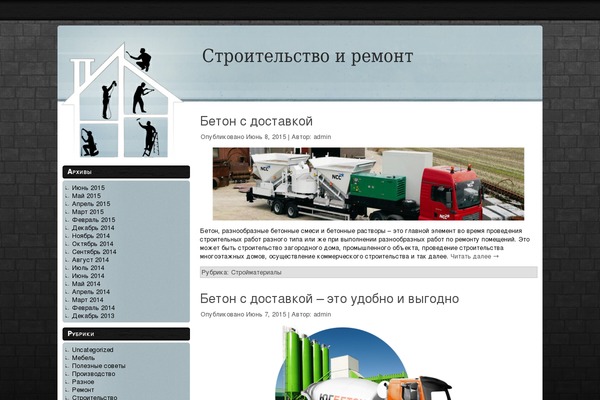Viewport: 600px width, 400px height.
Task: Open admin author link of second post
Action: point(322,315)
